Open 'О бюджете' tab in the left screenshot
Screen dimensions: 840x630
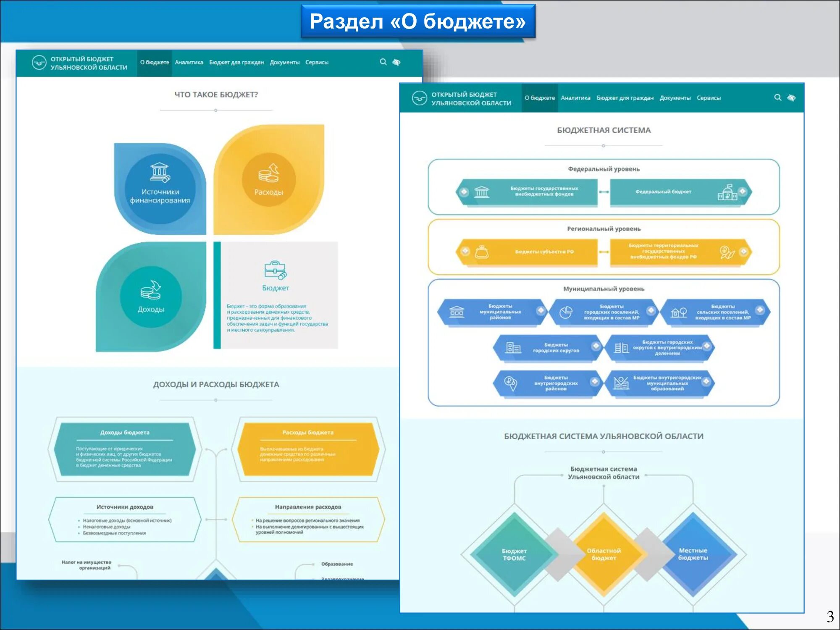155,62
